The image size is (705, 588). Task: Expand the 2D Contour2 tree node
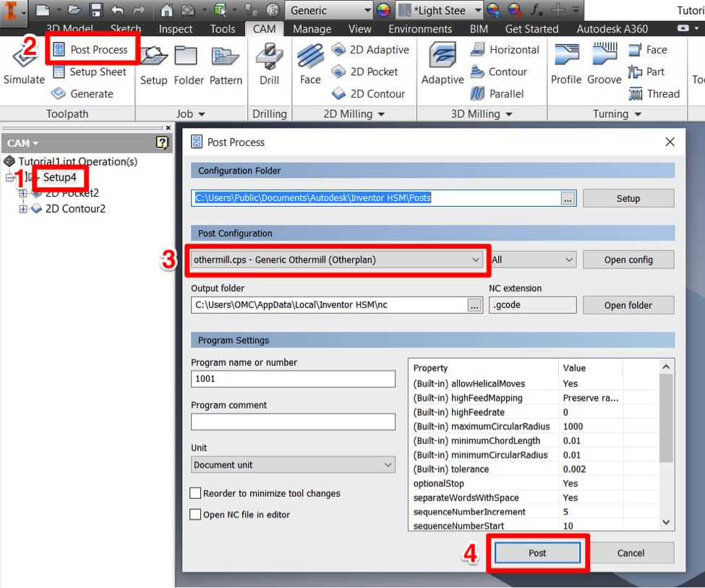23,209
